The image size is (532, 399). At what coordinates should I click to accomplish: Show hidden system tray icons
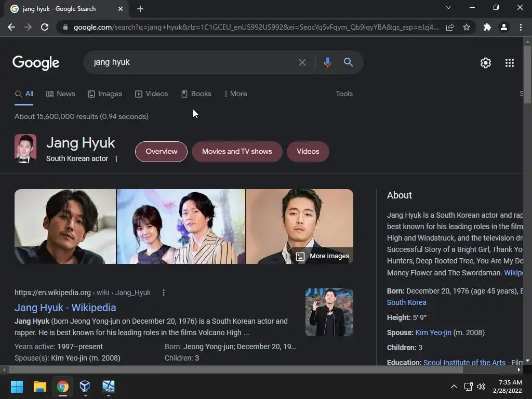point(454,387)
